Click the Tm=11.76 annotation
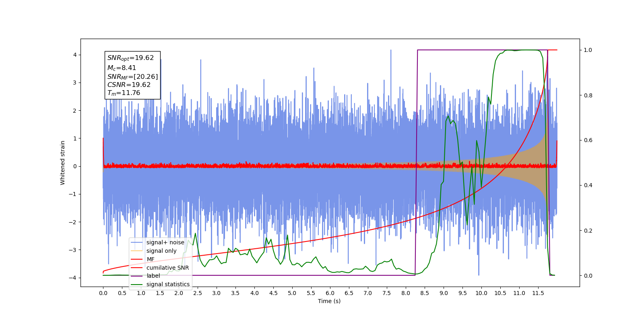The width and height of the screenshot is (644, 322). [124, 93]
